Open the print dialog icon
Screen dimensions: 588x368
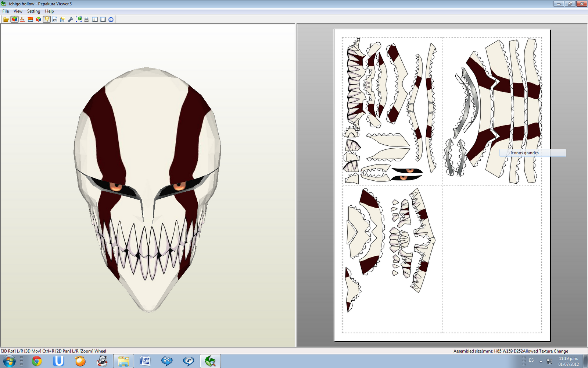[x=86, y=19]
